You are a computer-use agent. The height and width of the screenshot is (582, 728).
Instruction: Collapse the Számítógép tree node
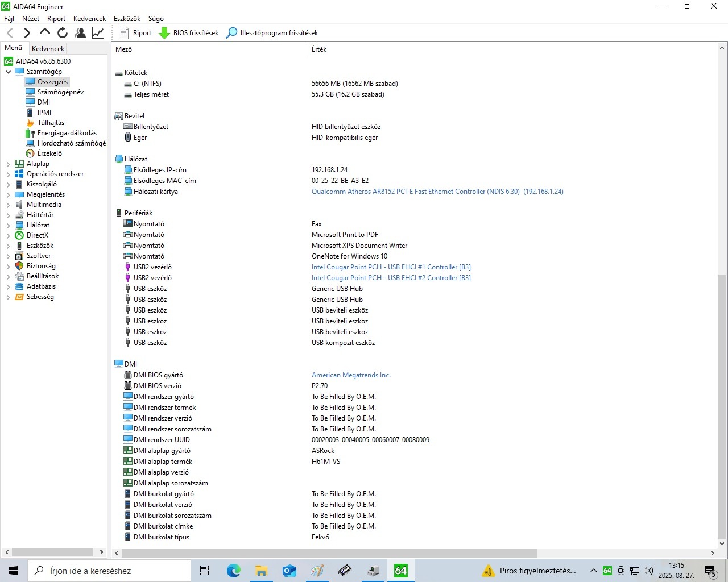(8, 72)
